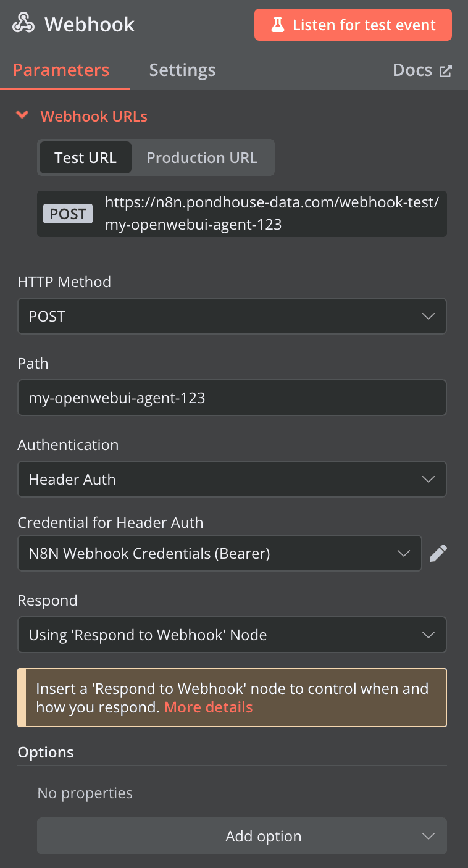The width and height of the screenshot is (468, 868).
Task: Click inside the Path input field
Action: (232, 398)
